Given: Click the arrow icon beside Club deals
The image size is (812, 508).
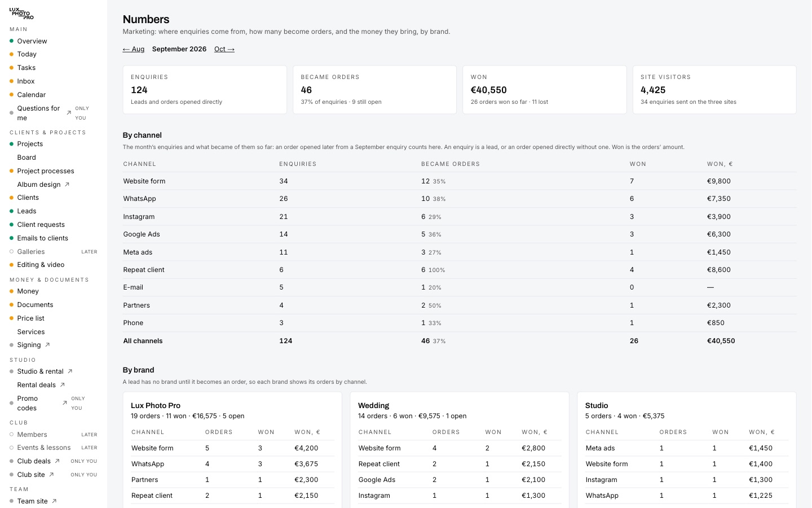Looking at the screenshot, I should [57, 461].
